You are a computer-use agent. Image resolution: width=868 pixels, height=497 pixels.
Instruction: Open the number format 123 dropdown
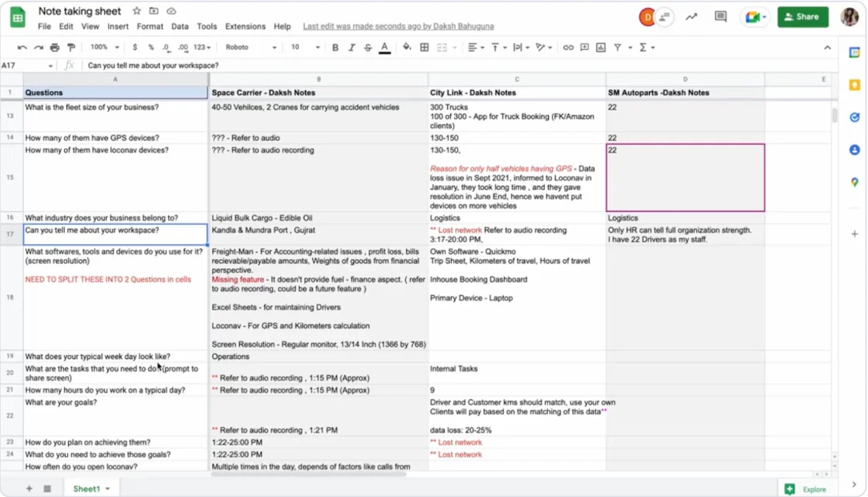tap(202, 48)
